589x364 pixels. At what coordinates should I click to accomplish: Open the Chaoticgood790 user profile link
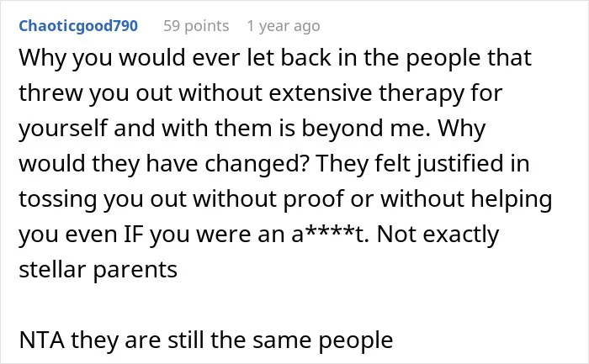point(78,26)
